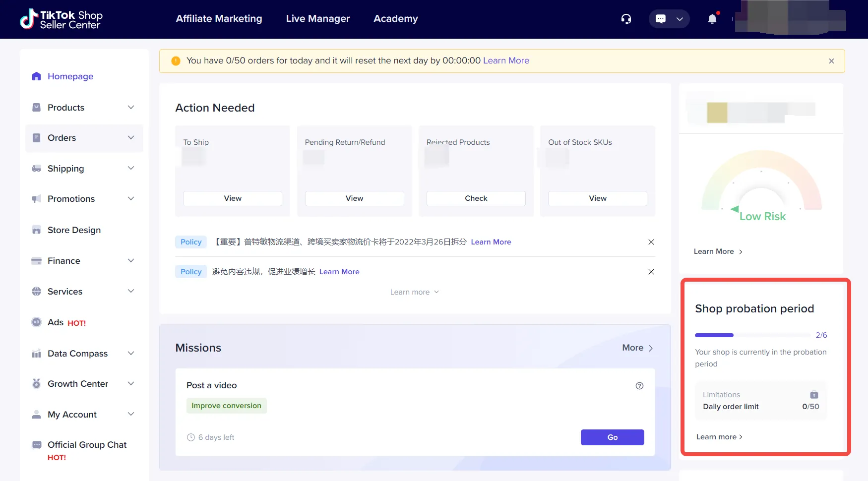Click the TikTok Shop Seller Center logo

61,19
